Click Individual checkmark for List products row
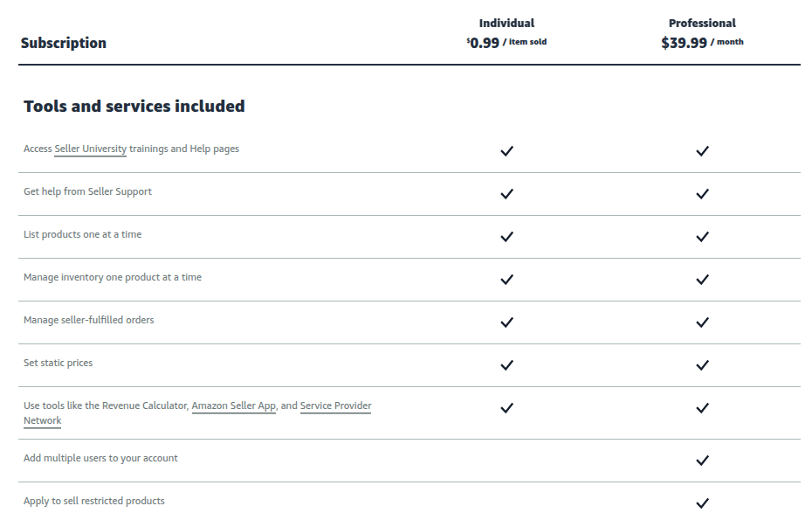 [507, 237]
